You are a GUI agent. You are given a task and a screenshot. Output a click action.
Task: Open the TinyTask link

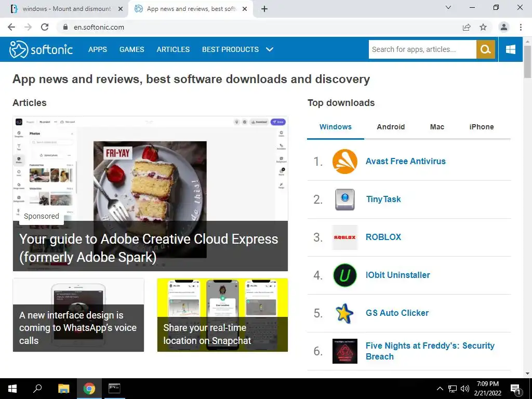(383, 199)
